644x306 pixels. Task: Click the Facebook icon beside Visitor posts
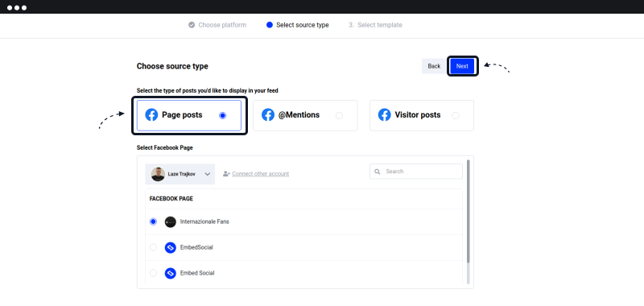385,115
